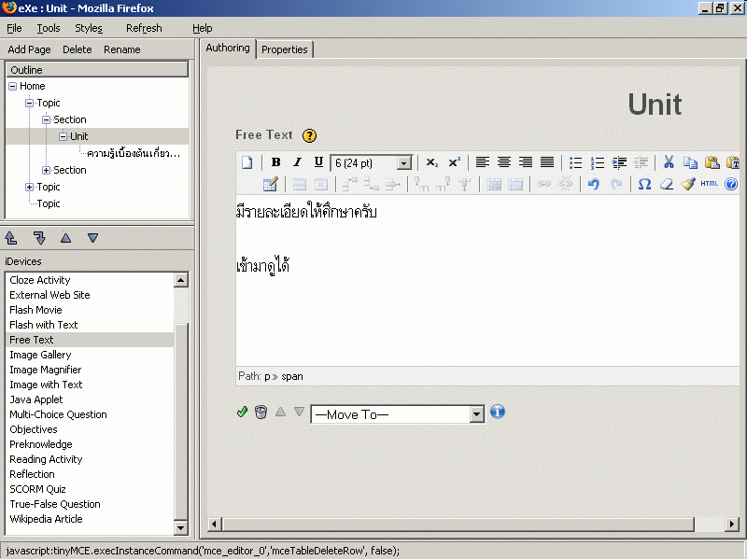This screenshot has width=747, height=560.
Task: Click the edit pencil-and-page icon in the second toolbar row
Action: [x=270, y=184]
